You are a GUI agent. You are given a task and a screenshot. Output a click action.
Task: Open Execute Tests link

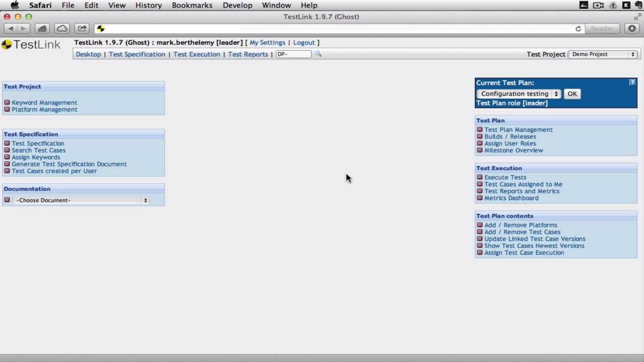[505, 177]
